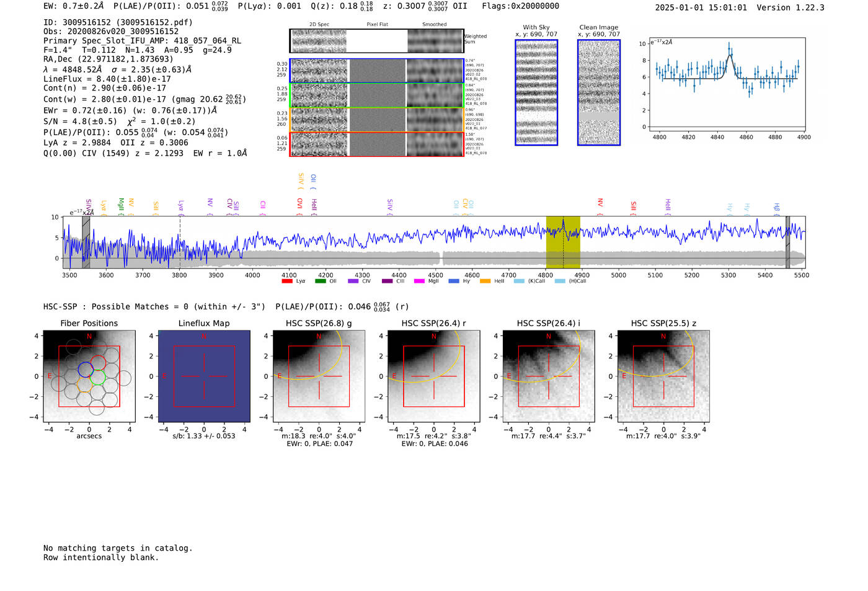Click the s/b: 1.33 +/- 0.053 label

(204, 436)
